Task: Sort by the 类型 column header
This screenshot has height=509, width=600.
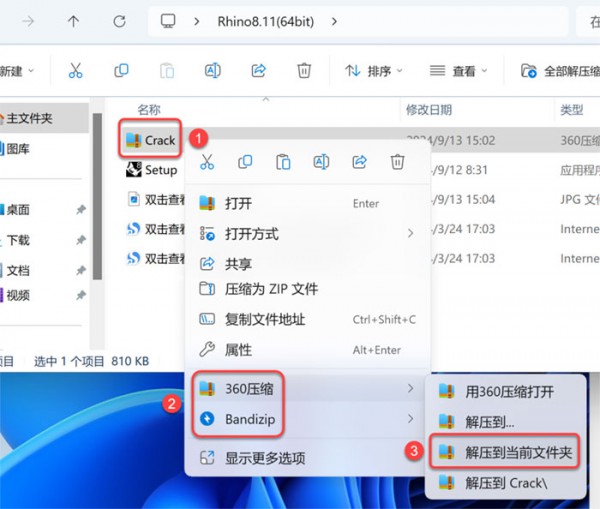Action: (x=572, y=110)
